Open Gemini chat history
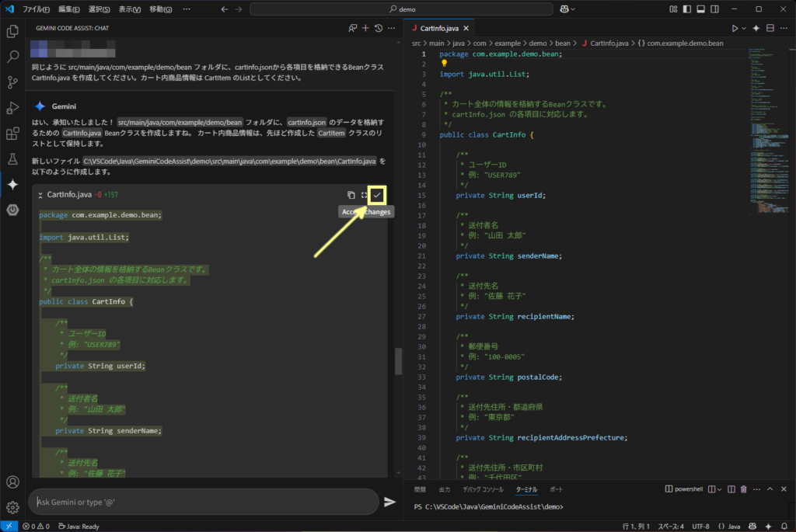The width and height of the screenshot is (796, 532). 379,29
